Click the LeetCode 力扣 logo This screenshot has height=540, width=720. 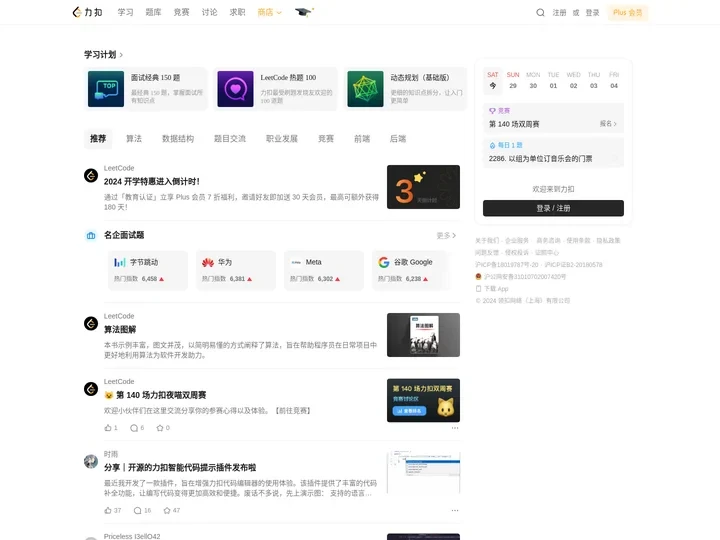[x=87, y=12]
